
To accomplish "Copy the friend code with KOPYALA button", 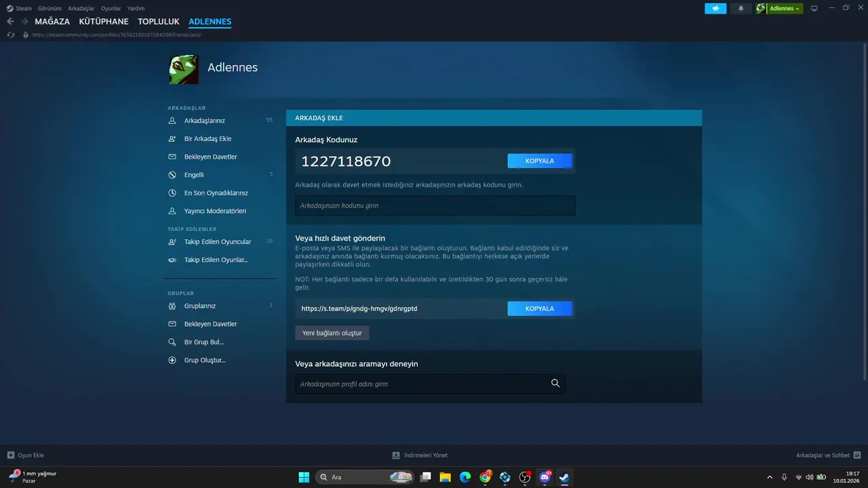I will [540, 161].
